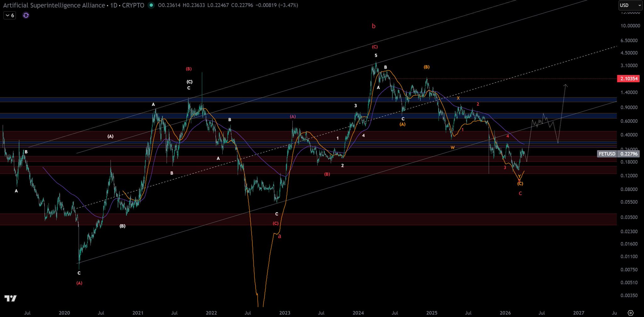Open chart settings hexagon gear icon
The width and height of the screenshot is (644, 317).
pos(630,313)
